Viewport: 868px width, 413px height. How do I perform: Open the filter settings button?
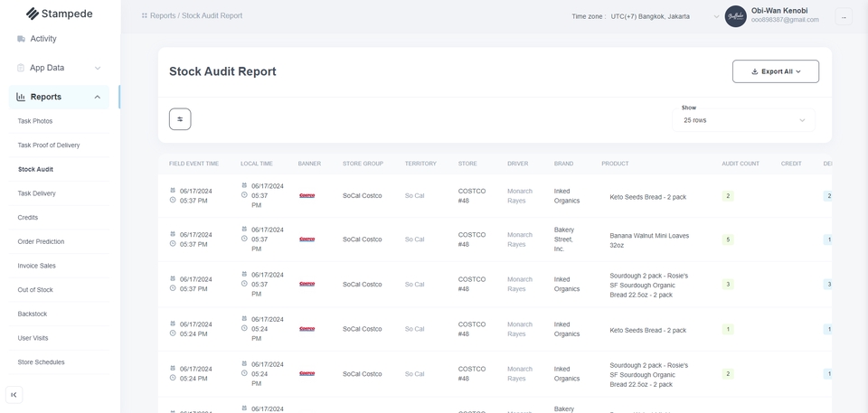tap(180, 119)
